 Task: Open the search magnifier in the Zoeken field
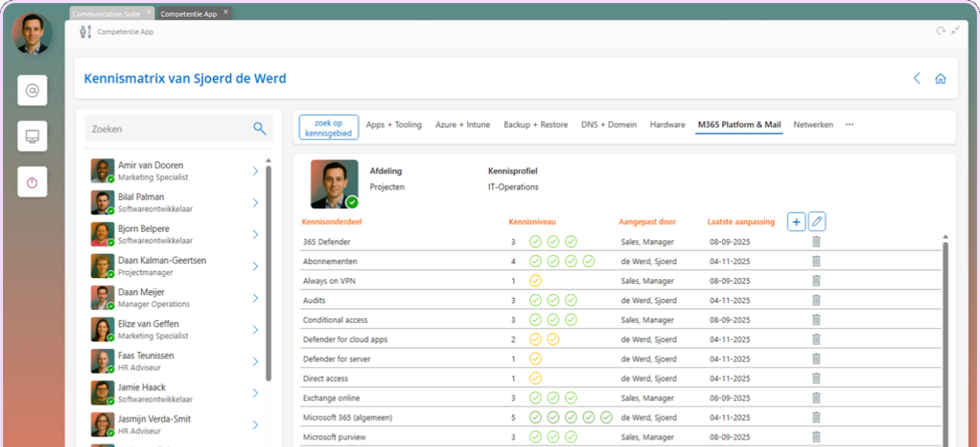click(260, 129)
